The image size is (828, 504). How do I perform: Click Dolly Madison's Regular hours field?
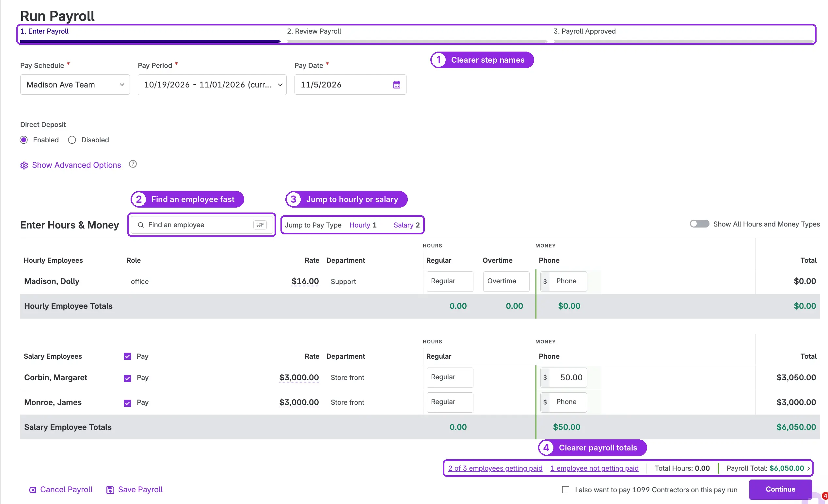point(450,281)
